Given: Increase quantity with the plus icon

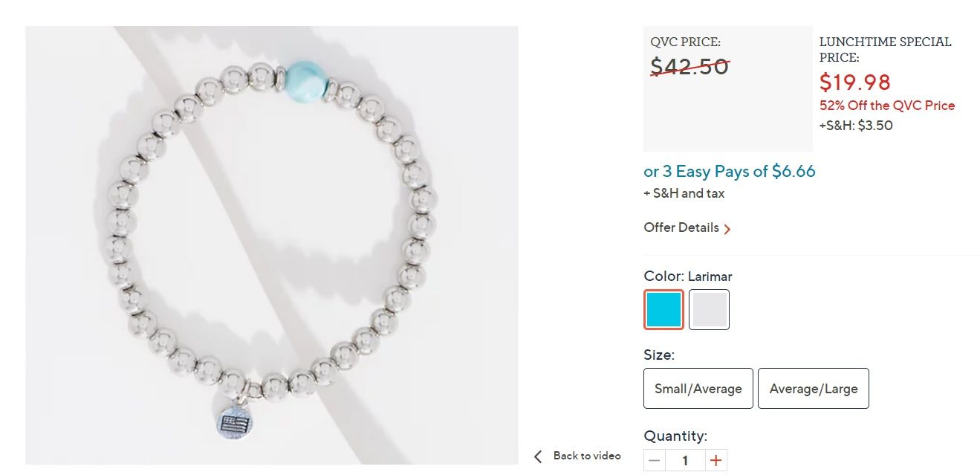Looking at the screenshot, I should tap(715, 461).
